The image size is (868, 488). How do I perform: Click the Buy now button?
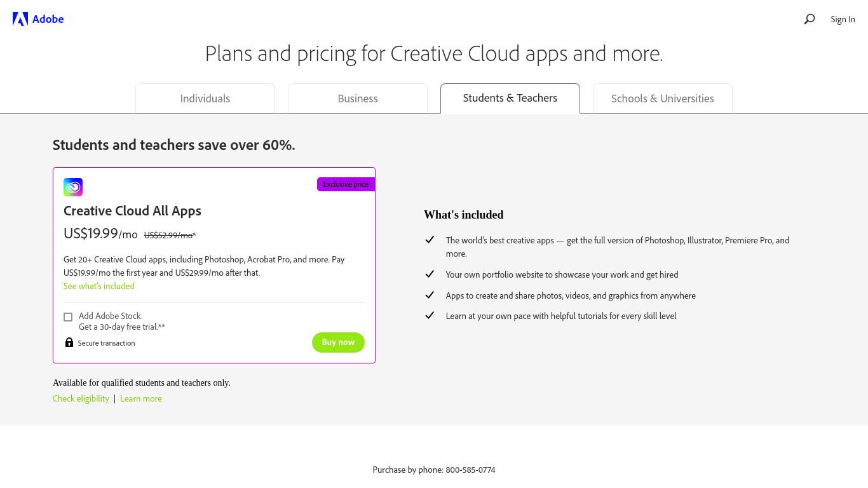tap(338, 342)
